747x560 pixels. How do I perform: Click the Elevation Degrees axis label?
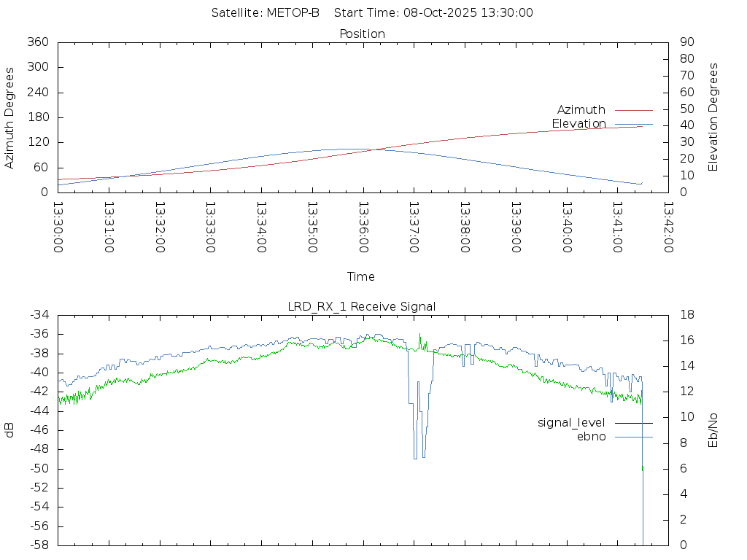click(x=713, y=117)
